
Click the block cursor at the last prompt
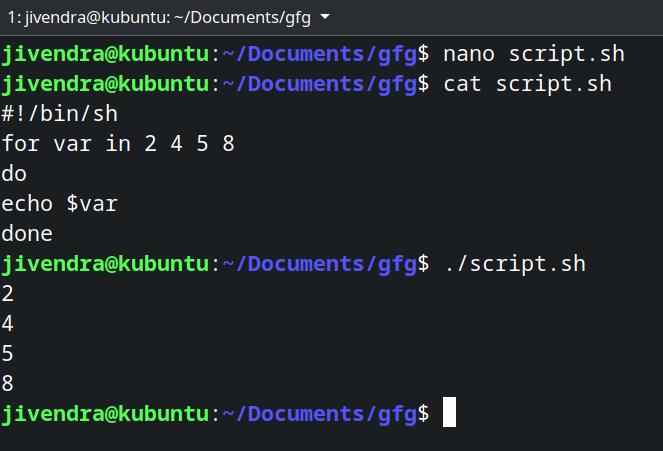click(449, 412)
